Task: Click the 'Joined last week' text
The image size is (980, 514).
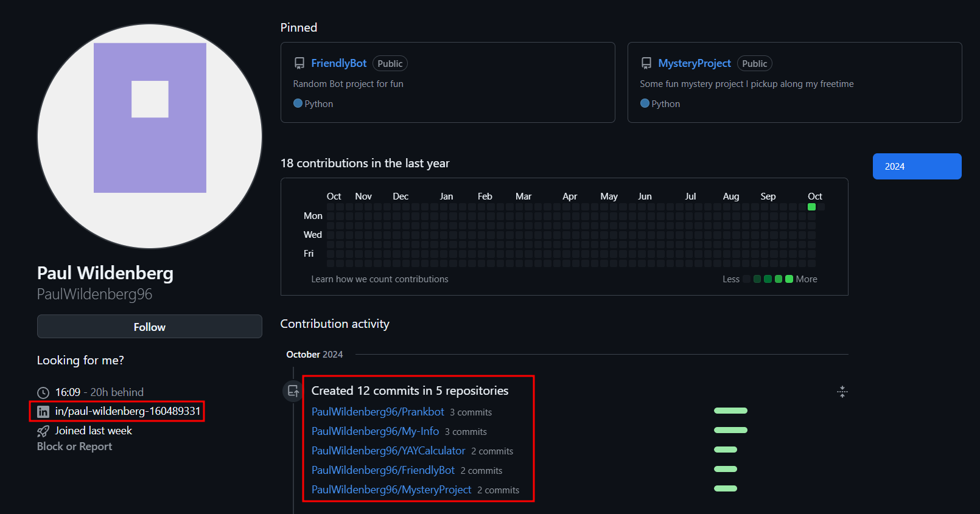Action: click(x=94, y=431)
